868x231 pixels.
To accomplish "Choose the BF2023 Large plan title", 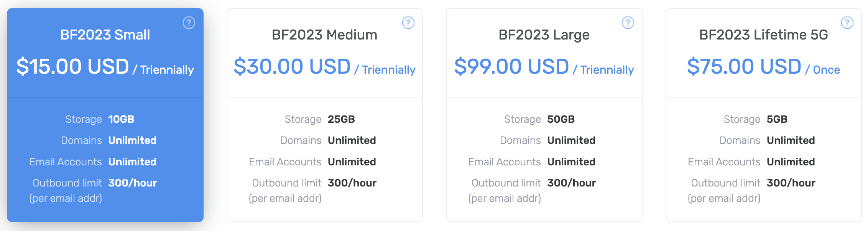I will (544, 35).
